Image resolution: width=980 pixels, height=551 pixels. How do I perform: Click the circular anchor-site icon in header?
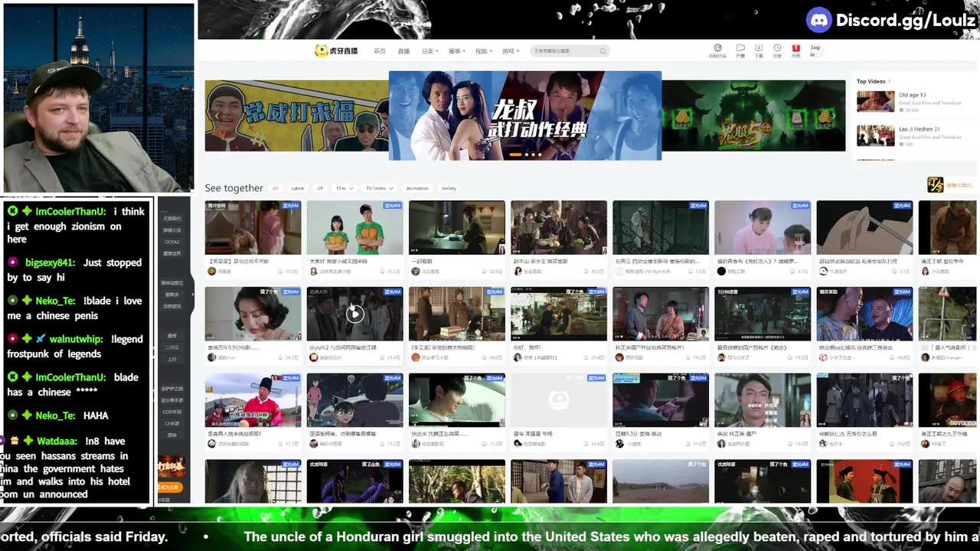click(x=717, y=48)
